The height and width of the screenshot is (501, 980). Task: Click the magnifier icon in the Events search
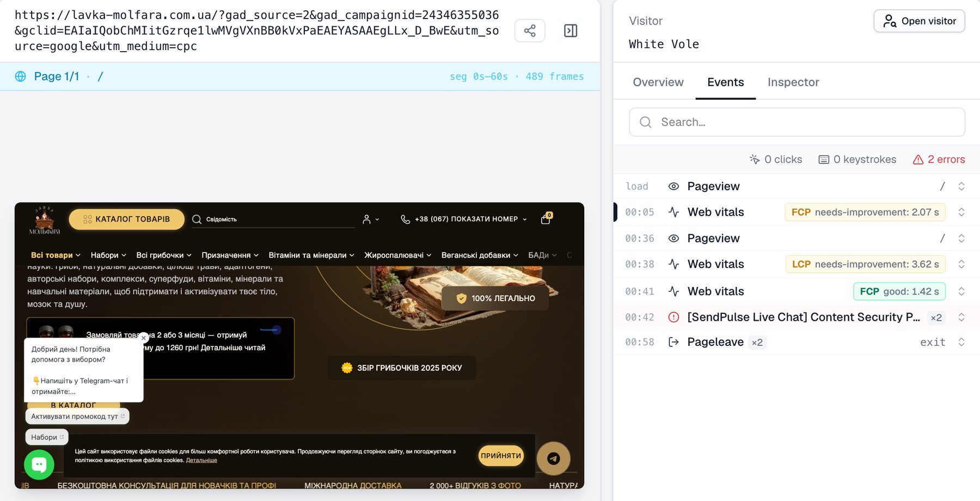click(x=646, y=122)
